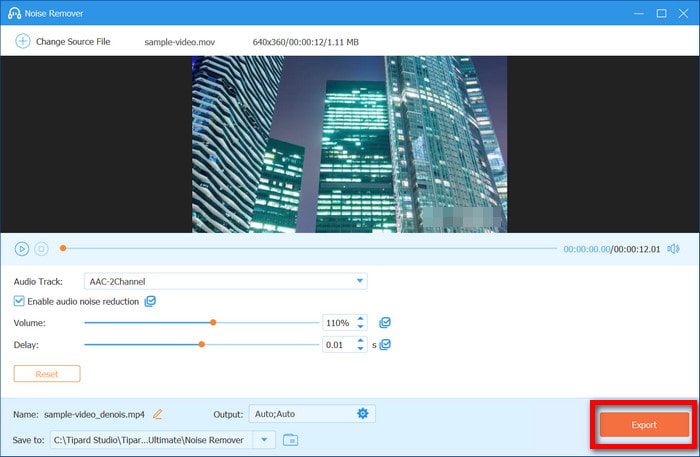700x457 pixels.
Task: Click the Reset button
Action: (x=46, y=374)
